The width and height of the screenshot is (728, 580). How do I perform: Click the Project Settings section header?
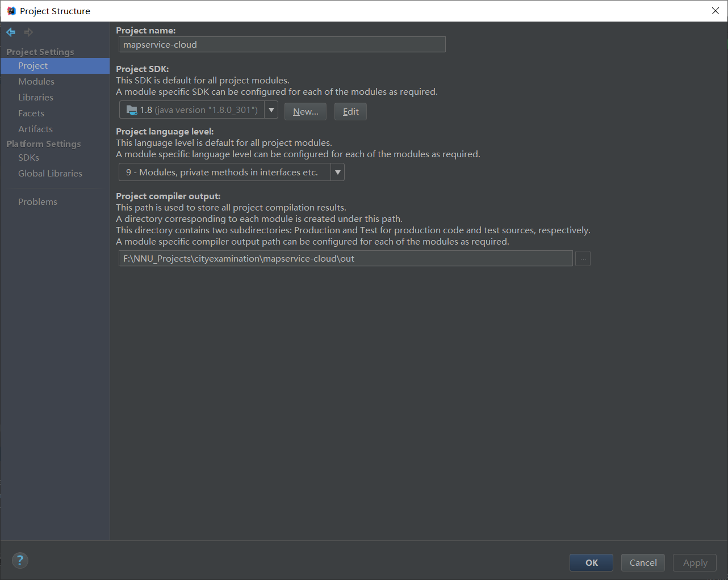pyautogui.click(x=40, y=52)
